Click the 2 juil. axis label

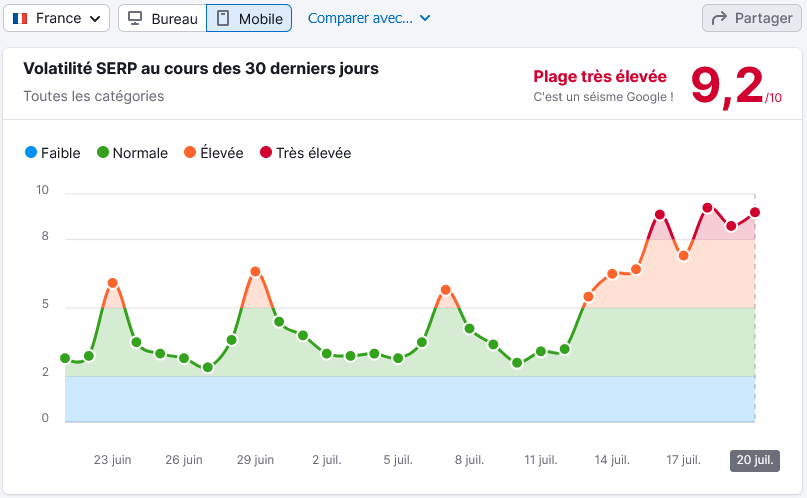[x=327, y=460]
